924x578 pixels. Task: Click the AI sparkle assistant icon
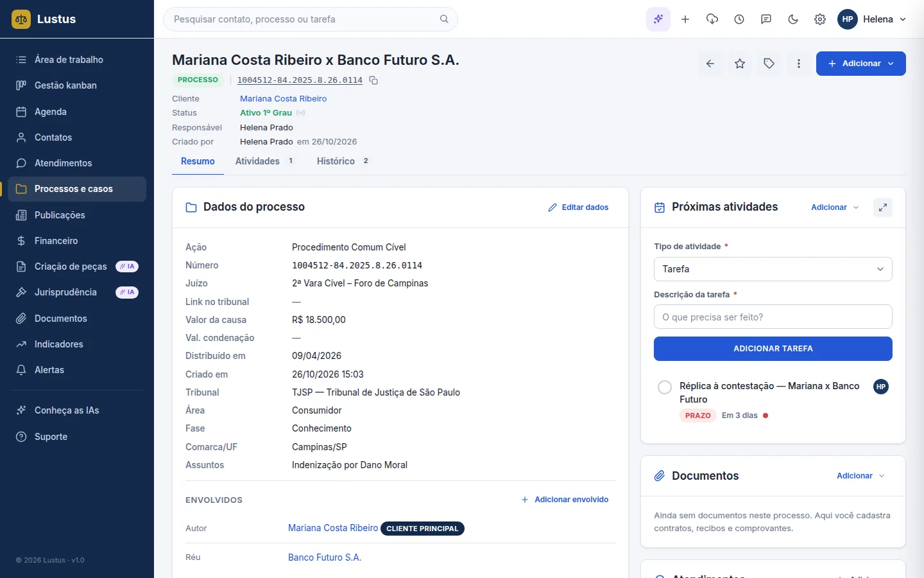(658, 19)
